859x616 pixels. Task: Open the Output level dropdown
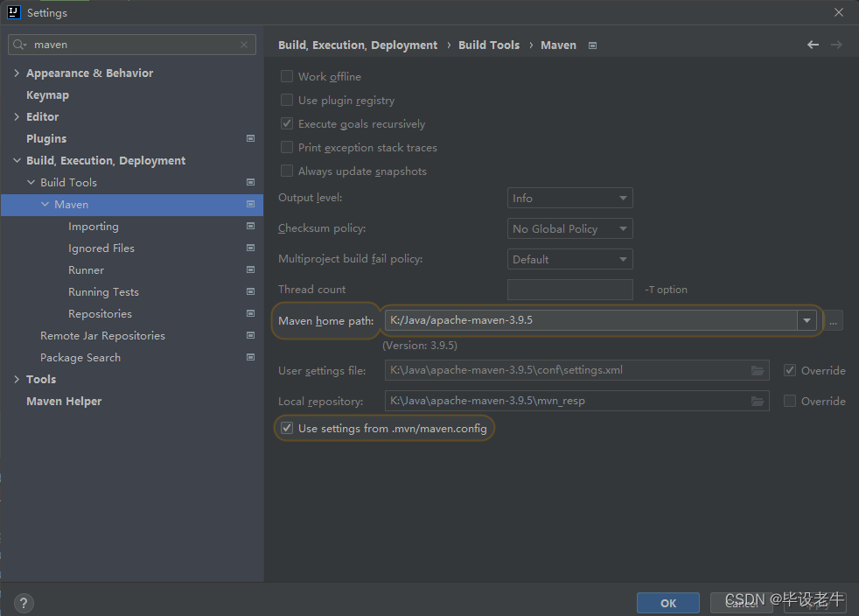[x=569, y=198]
